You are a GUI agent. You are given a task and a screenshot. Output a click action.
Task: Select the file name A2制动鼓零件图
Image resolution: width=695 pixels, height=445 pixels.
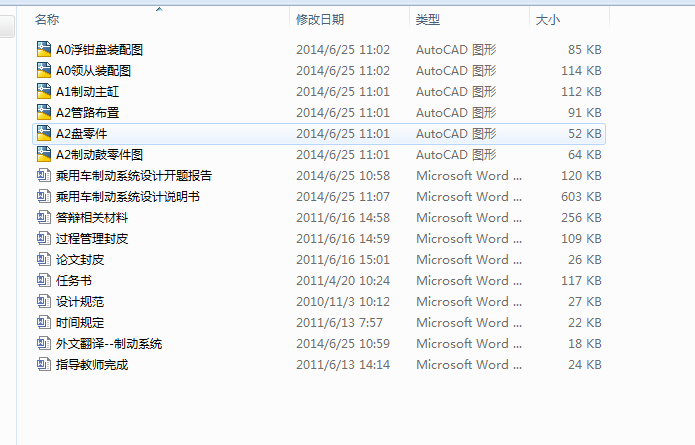[x=99, y=154]
